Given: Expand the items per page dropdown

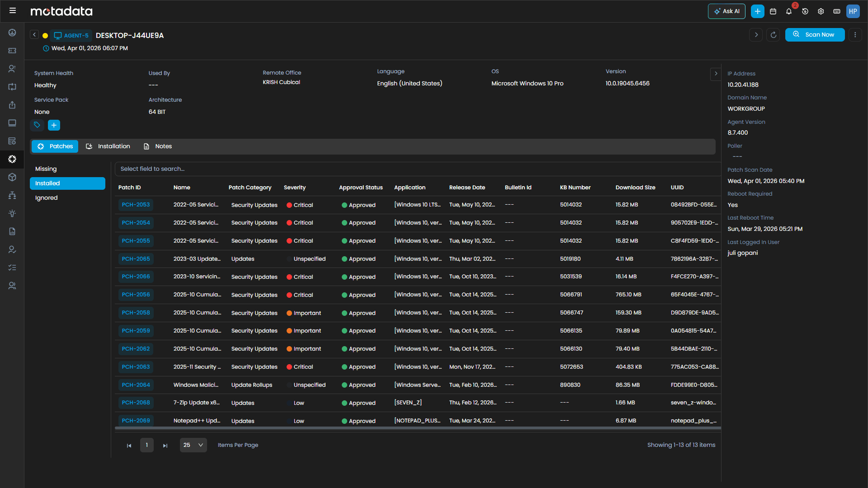Looking at the screenshot, I should click(193, 445).
